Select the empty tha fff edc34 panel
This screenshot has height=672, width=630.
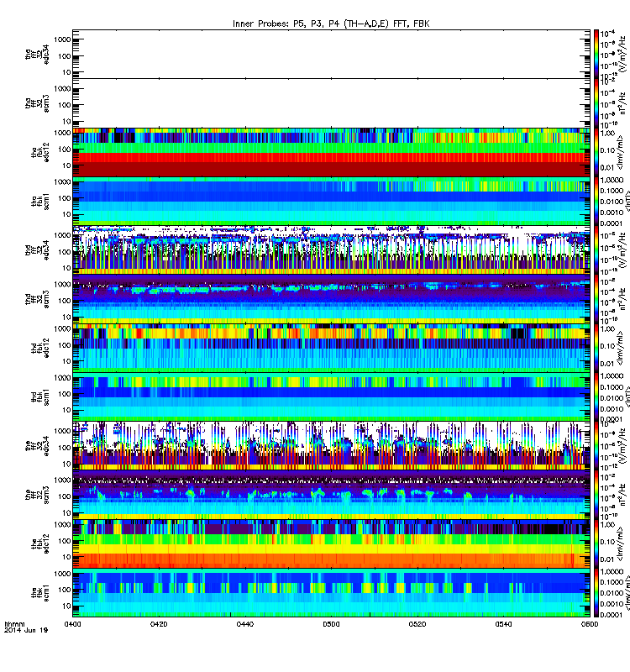click(331, 54)
